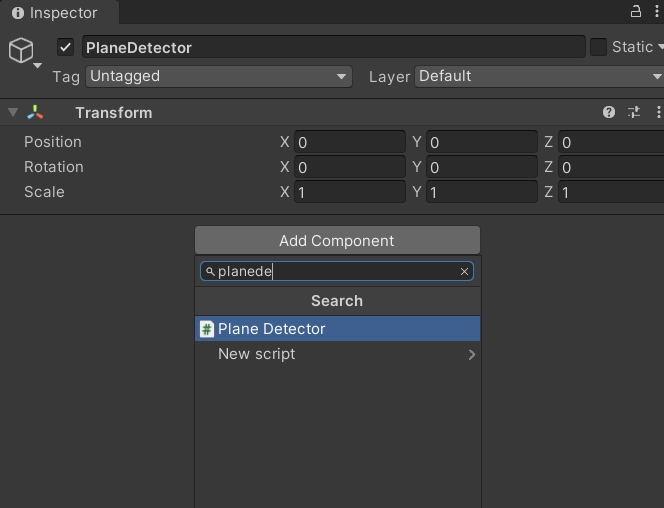Click the Plane Detector script icon
The width and height of the screenshot is (664, 508).
[x=207, y=329]
